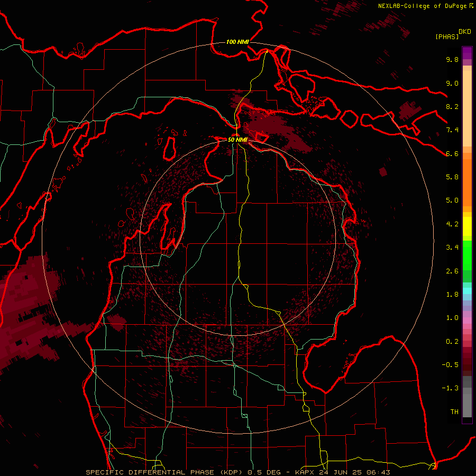The height and width of the screenshot is (476, 476).
Task: Click the purple top segment of the color bar
Action: pyautogui.click(x=467, y=53)
